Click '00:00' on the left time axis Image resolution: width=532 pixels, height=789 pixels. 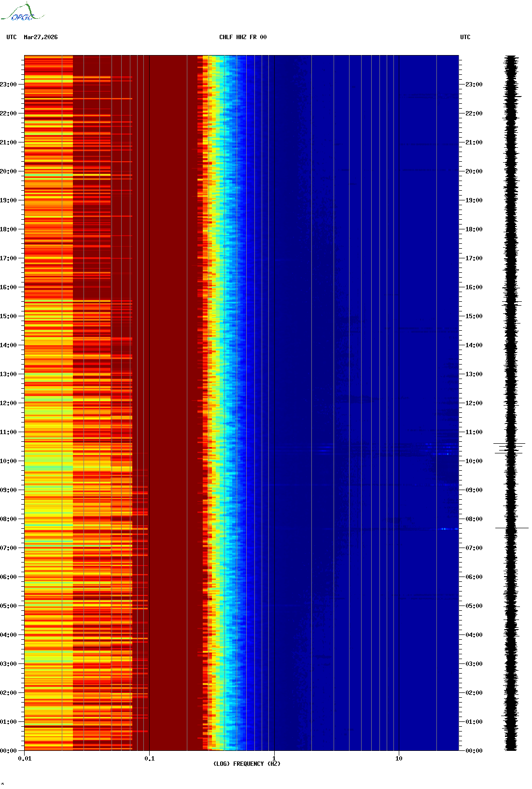click(8, 751)
